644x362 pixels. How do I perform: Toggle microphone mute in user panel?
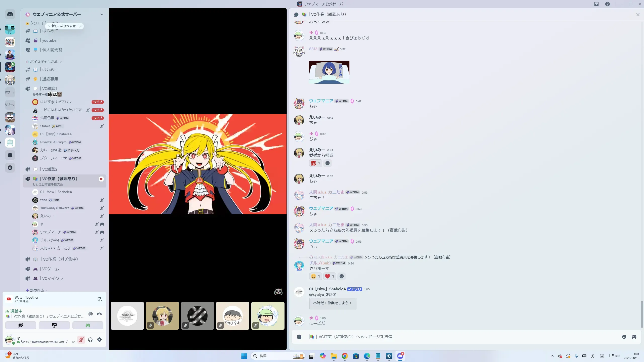(x=81, y=340)
